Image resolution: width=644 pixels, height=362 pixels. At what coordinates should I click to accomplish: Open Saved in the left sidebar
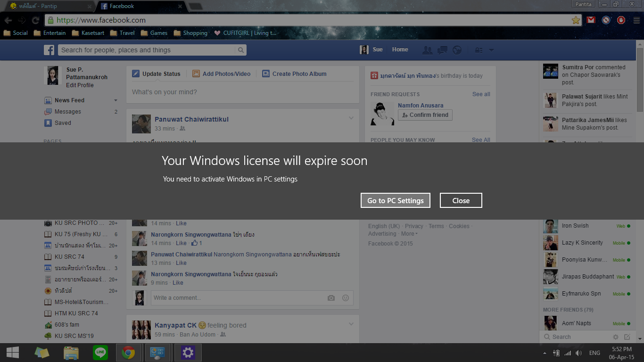tap(63, 123)
